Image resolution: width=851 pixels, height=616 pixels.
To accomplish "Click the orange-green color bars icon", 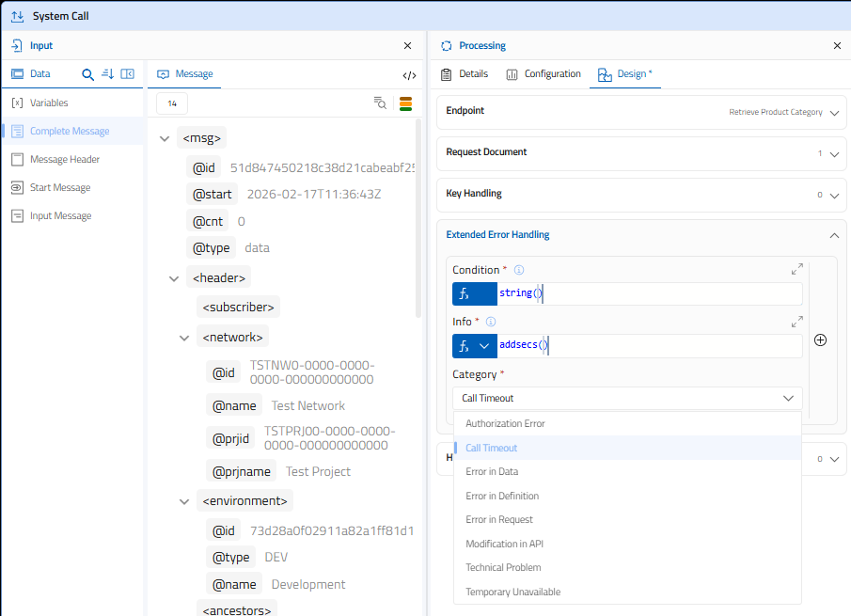I will click(x=406, y=103).
